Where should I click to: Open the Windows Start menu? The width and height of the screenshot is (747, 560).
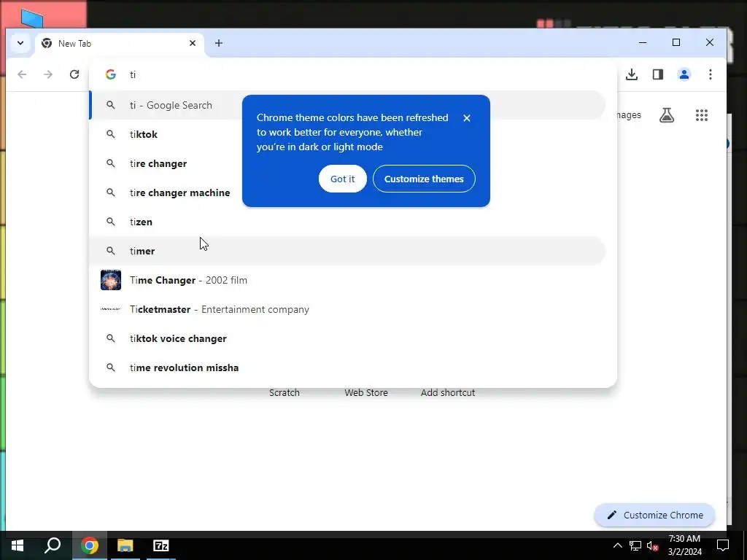tap(18, 545)
